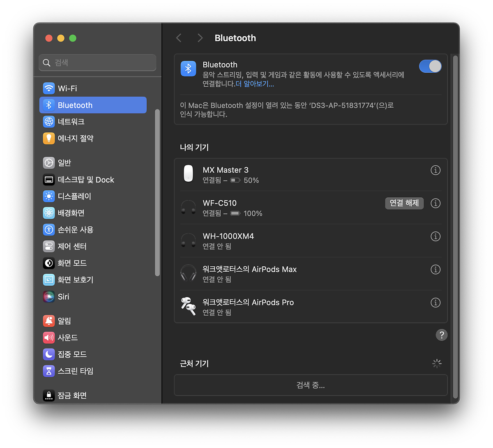Screen dimensions: 493x448
Task: Click the Siri icon
Action: pyautogui.click(x=49, y=296)
